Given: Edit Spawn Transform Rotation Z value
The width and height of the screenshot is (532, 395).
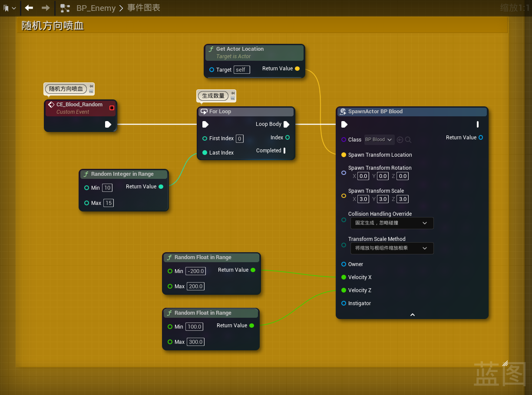Looking at the screenshot, I should [x=403, y=176].
